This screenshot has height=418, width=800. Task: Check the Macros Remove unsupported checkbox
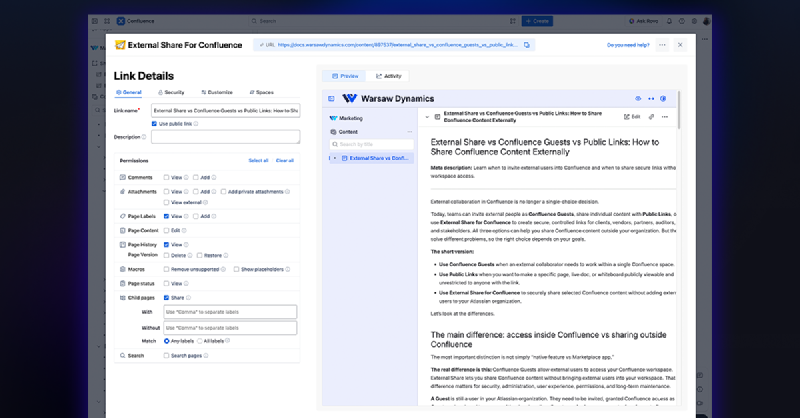tap(166, 269)
